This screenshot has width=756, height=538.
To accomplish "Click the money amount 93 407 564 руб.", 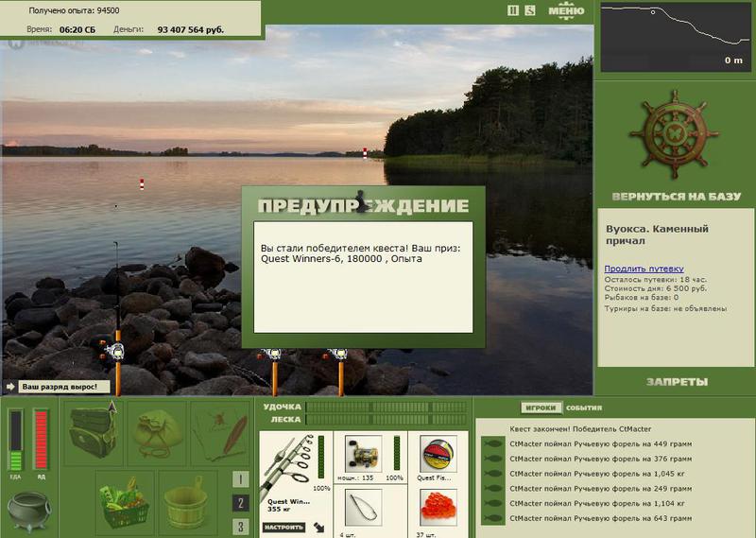I will 191,29.
